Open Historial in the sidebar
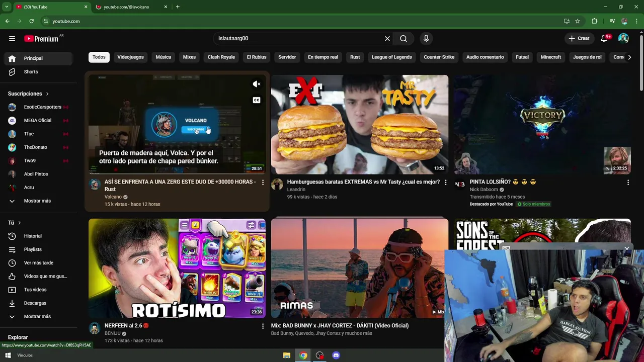Viewport: 644px width, 362px height. coord(39,236)
